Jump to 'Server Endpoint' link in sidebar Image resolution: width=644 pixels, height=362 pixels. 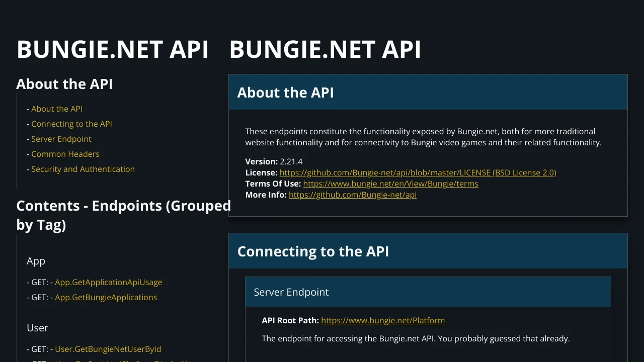[x=61, y=139]
